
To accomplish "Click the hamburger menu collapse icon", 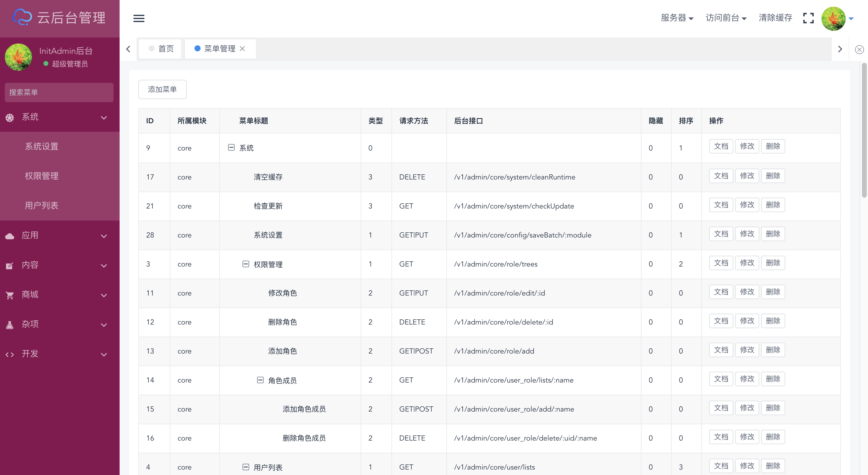I will point(139,18).
